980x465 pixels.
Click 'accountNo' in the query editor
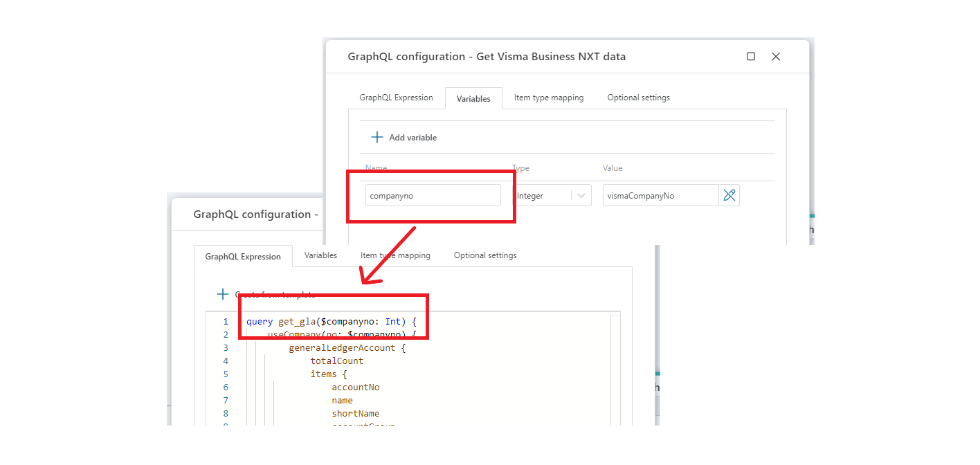[355, 387]
